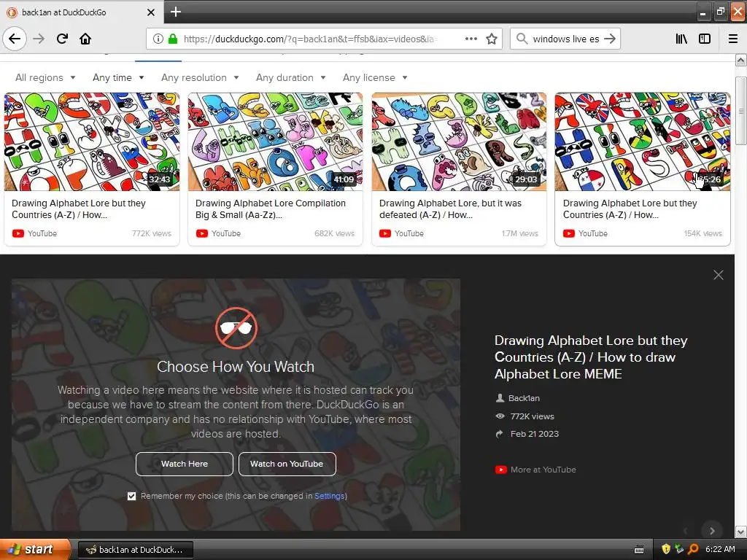Open page actions three-dot menu
The image size is (747, 560).
coord(471,39)
